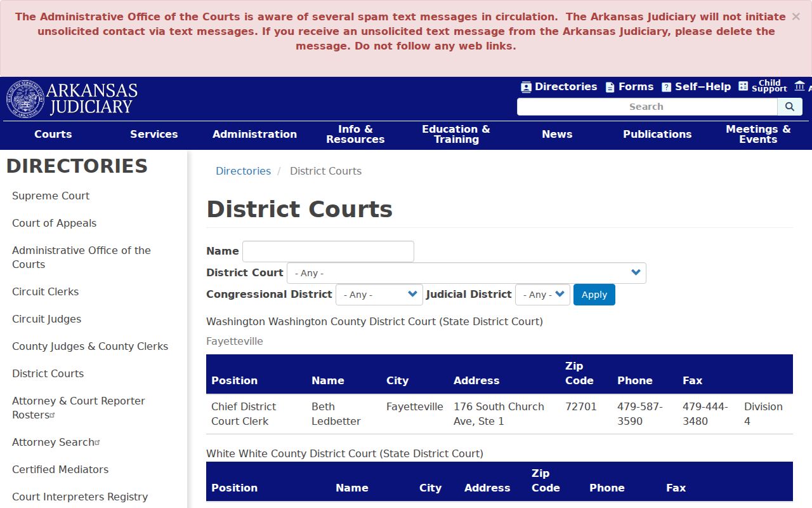This screenshot has width=812, height=508.
Task: Click the address 176 South Church Ave
Action: (x=499, y=413)
